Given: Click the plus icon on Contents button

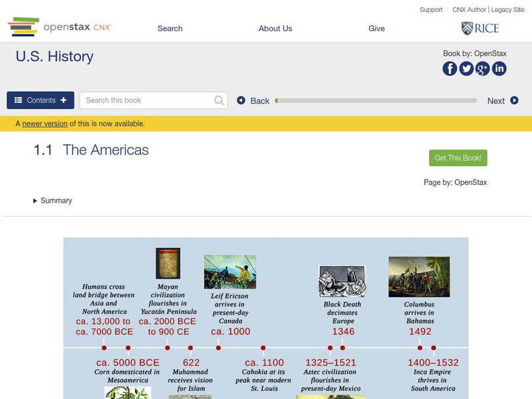Looking at the screenshot, I should [x=63, y=100].
